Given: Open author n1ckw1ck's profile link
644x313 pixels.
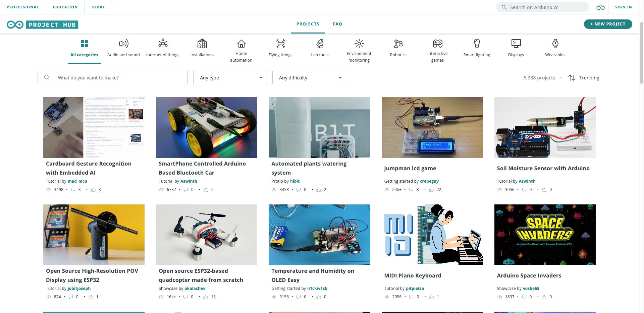Looking at the screenshot, I should click(x=317, y=289).
